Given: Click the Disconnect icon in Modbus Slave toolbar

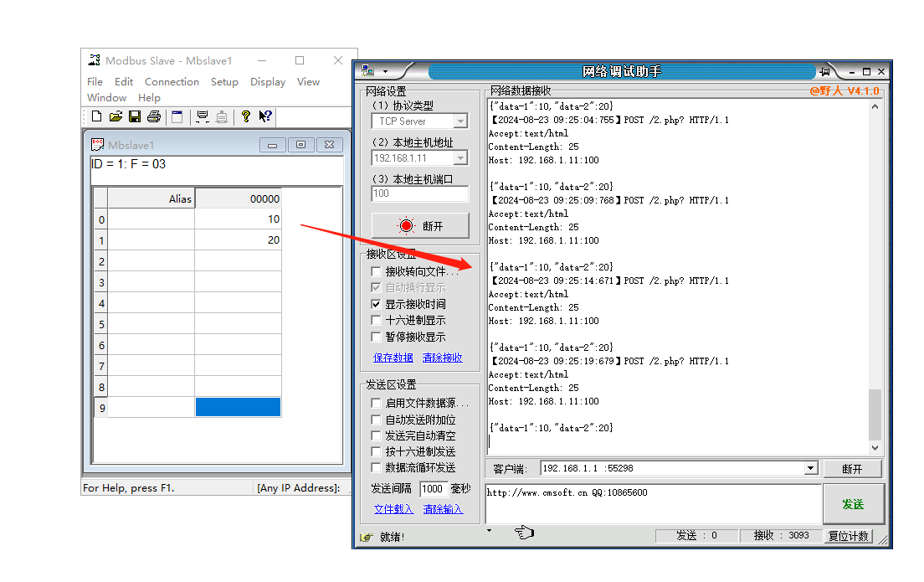Looking at the screenshot, I should 222,116.
